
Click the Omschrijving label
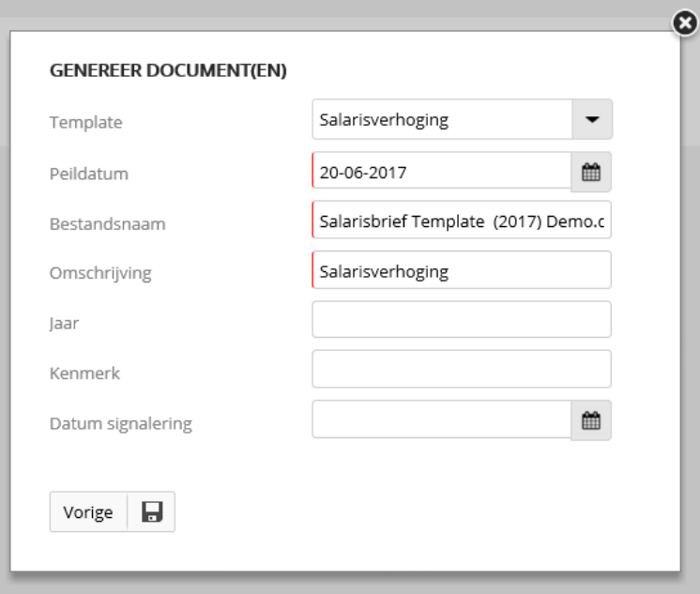pos(100,273)
